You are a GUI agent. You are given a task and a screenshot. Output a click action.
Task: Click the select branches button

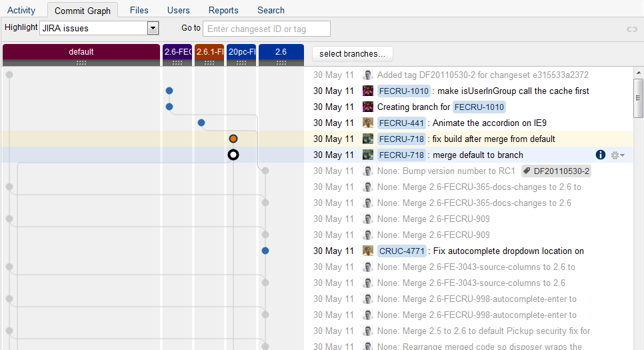tap(352, 53)
